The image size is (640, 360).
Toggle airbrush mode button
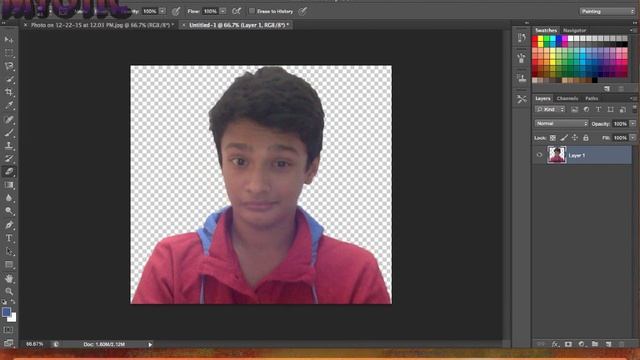click(x=236, y=11)
